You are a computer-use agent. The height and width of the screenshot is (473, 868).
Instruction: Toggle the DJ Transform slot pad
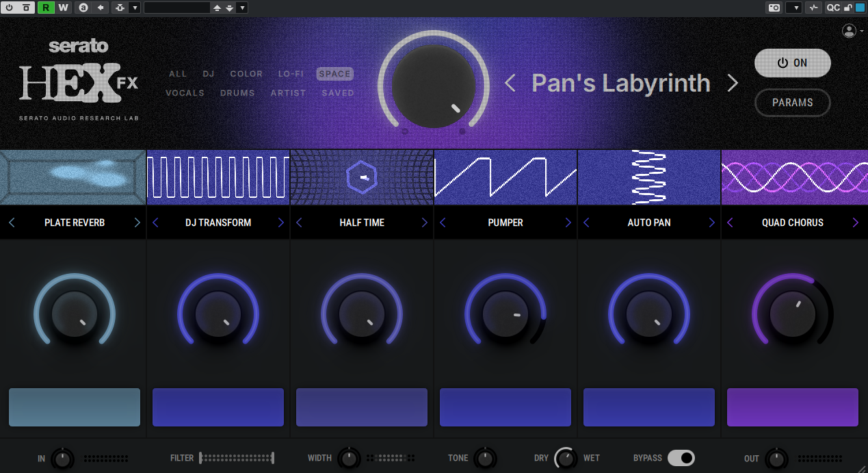pyautogui.click(x=218, y=407)
